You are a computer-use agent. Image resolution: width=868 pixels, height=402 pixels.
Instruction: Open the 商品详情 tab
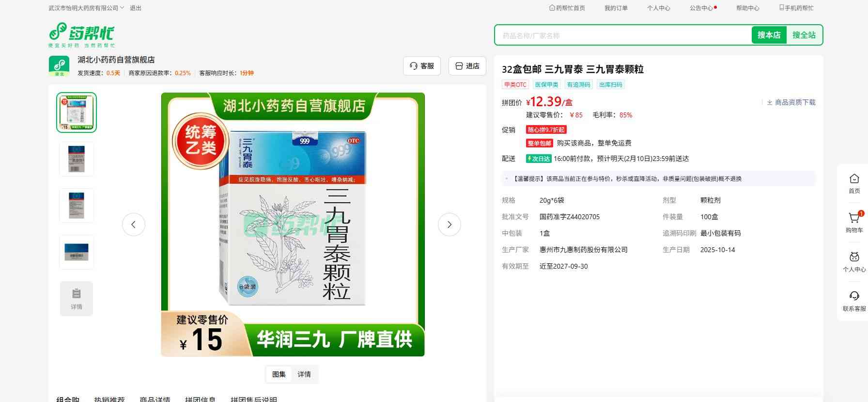point(155,399)
